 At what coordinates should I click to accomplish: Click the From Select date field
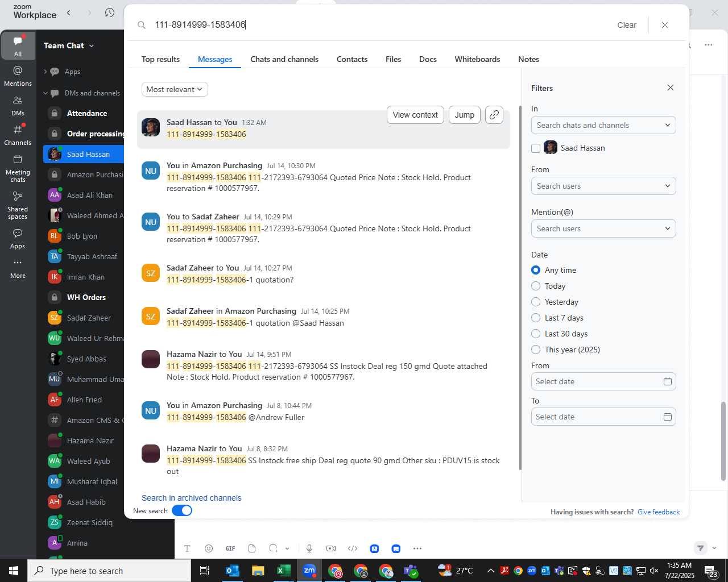603,381
